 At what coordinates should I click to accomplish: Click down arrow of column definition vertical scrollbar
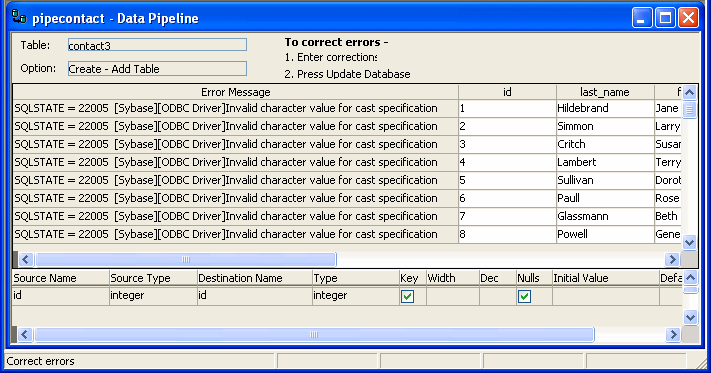[x=690, y=317]
